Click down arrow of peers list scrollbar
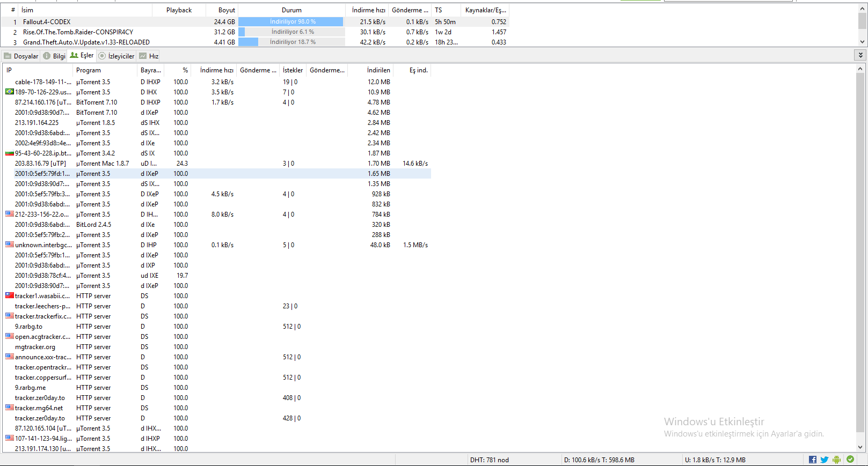The height and width of the screenshot is (466, 868). point(860,447)
